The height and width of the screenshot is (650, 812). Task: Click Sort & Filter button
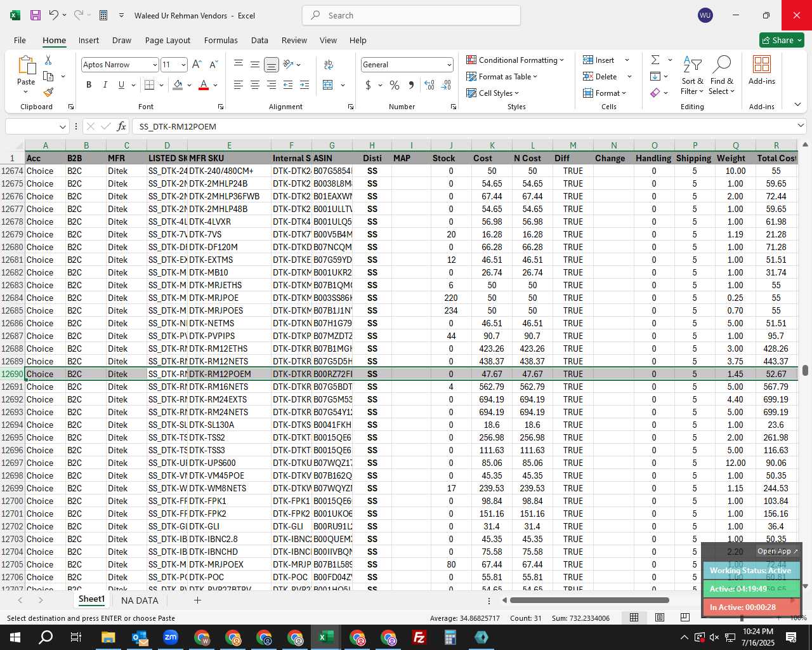click(692, 75)
